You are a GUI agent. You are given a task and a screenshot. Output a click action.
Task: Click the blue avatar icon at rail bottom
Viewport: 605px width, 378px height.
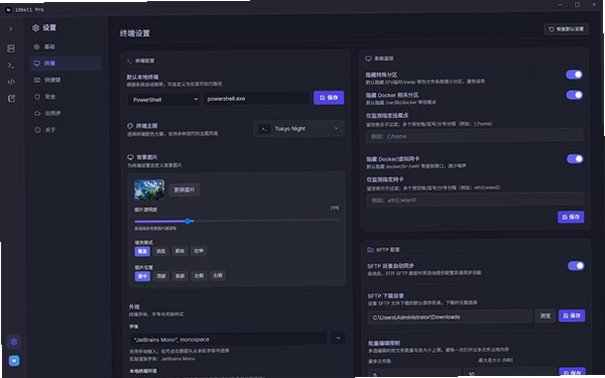pyautogui.click(x=14, y=361)
